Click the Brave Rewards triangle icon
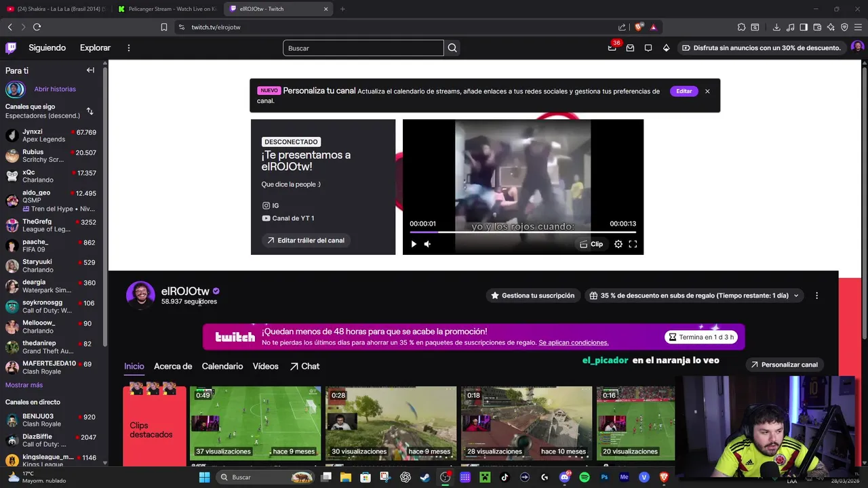Image resolution: width=868 pixels, height=488 pixels. pos(653,27)
